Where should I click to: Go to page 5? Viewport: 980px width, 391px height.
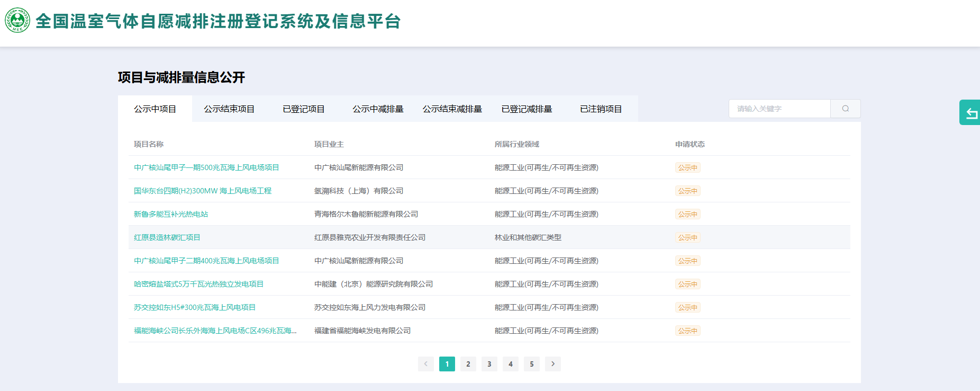click(532, 364)
